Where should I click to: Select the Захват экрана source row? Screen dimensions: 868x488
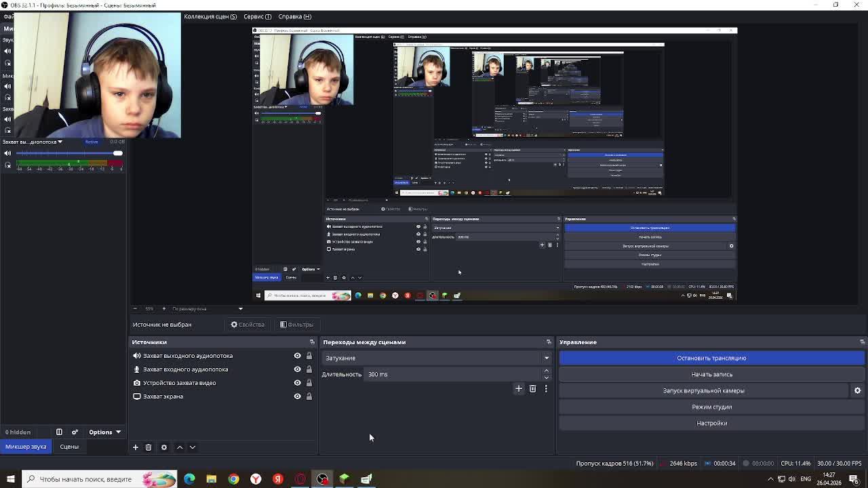(x=222, y=396)
